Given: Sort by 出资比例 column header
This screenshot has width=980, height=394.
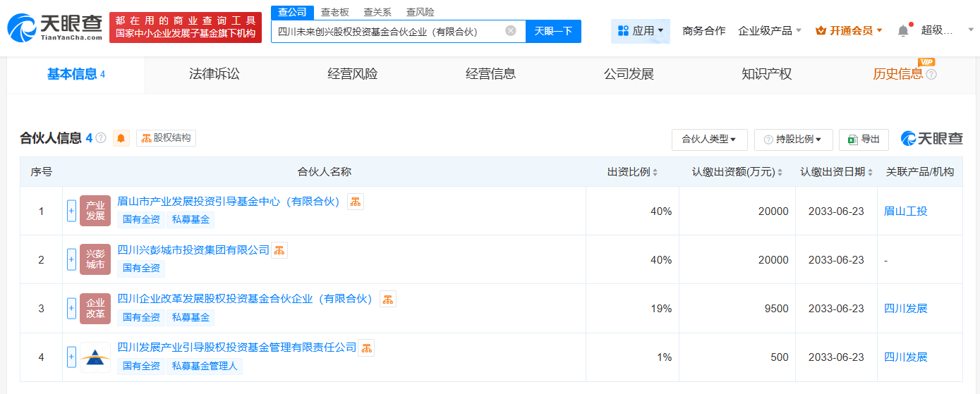Looking at the screenshot, I should [x=633, y=172].
